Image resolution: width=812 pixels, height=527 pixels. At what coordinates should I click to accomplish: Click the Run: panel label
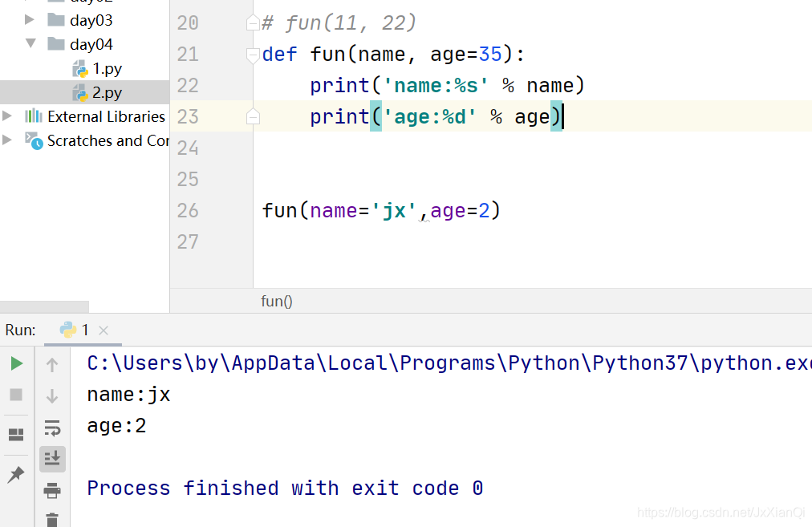(x=20, y=330)
